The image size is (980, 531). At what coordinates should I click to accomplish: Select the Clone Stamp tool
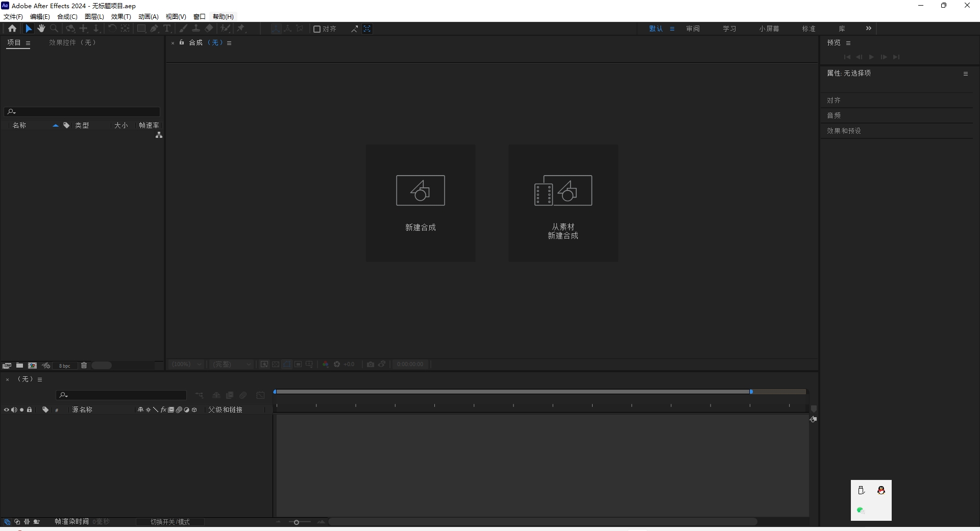pos(195,29)
